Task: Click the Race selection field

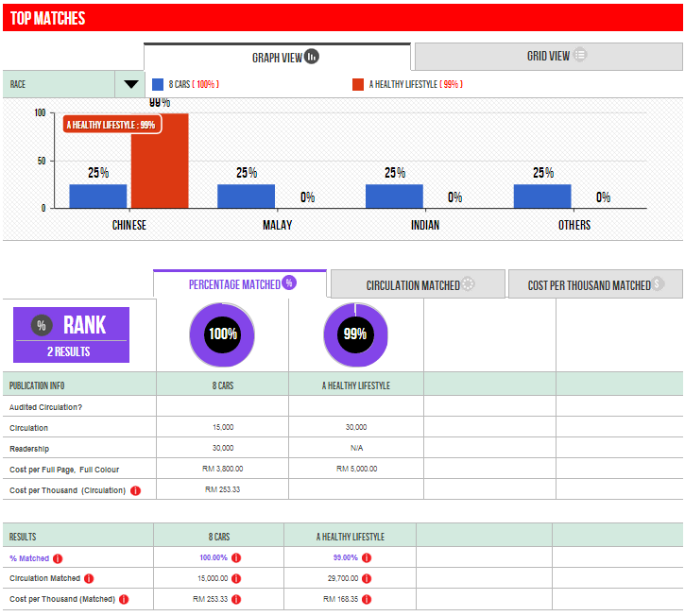Action: click(x=59, y=84)
